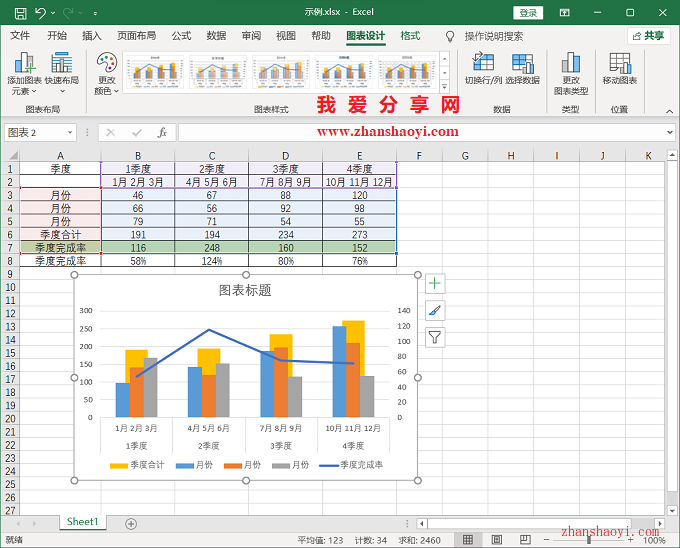Viewport: 680px width, 548px height.
Task: Switch to the 视图 ribbon tab
Action: (x=286, y=36)
